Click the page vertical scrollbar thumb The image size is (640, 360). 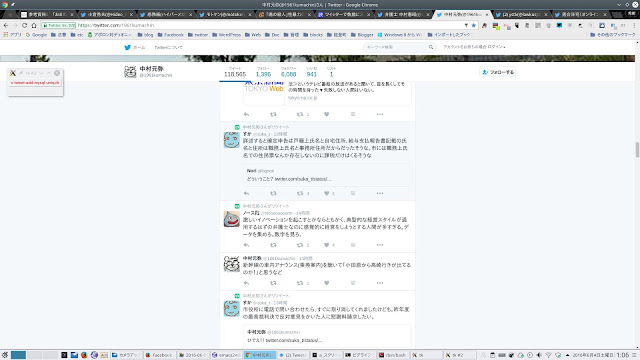click(x=637, y=149)
